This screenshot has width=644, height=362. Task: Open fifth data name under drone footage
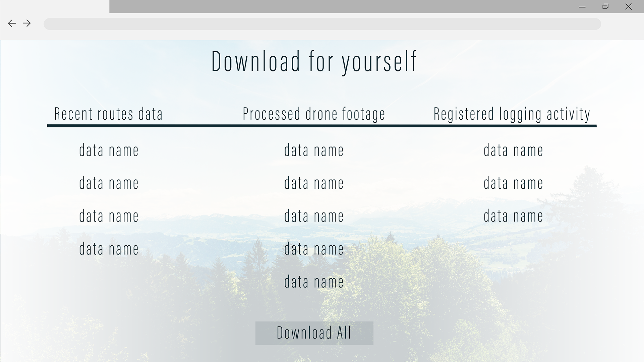pyautogui.click(x=314, y=282)
